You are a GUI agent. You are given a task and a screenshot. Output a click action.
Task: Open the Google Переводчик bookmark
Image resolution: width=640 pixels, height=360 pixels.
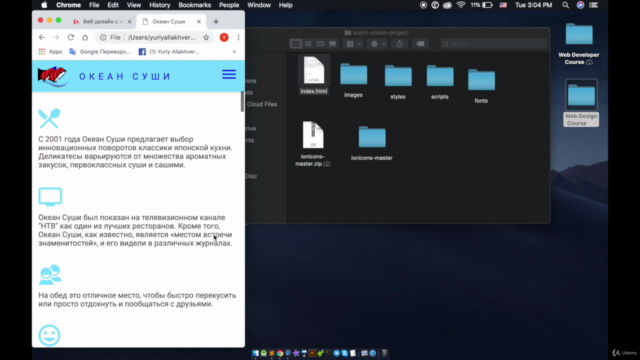(x=100, y=52)
